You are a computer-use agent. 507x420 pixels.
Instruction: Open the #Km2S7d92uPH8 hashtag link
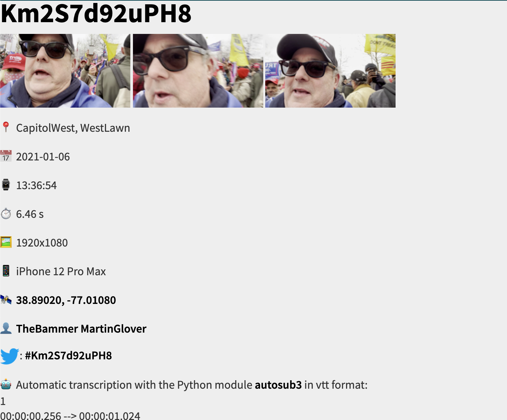point(68,355)
